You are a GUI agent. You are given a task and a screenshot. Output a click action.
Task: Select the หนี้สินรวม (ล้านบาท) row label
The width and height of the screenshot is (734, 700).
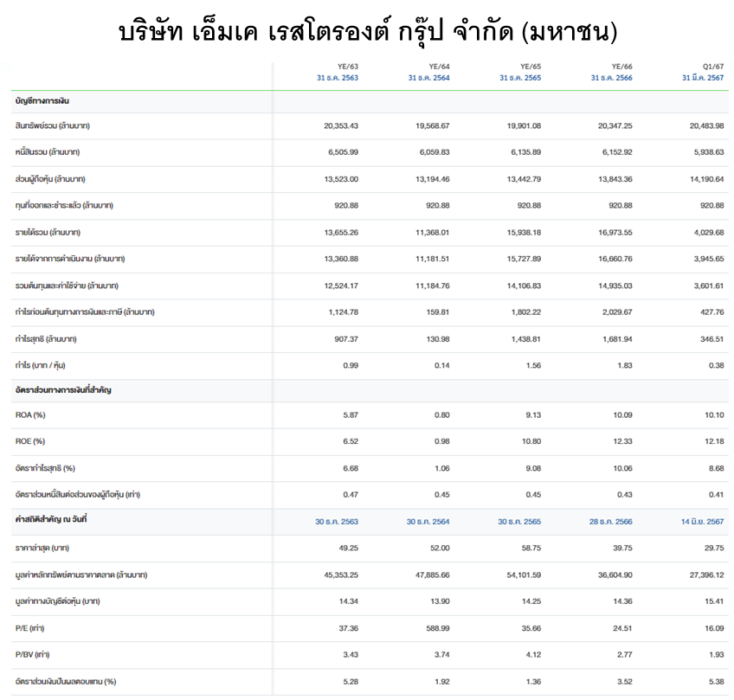coord(48,151)
